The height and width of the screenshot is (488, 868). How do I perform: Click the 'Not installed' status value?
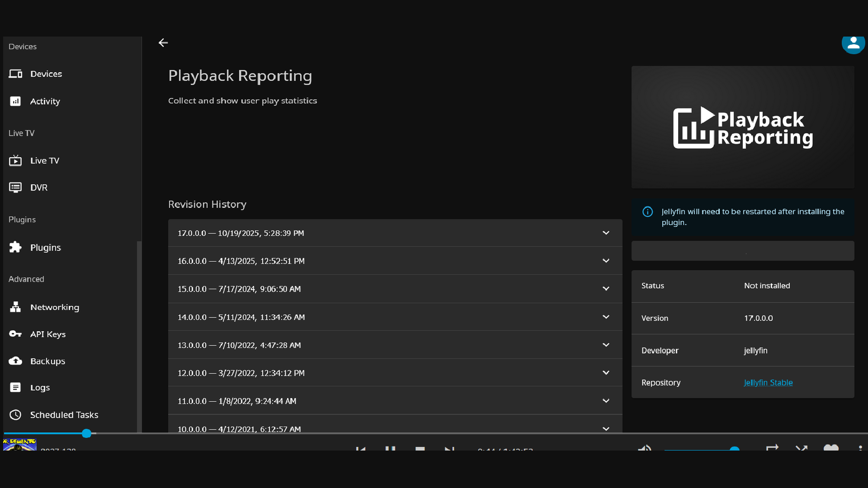767,286
